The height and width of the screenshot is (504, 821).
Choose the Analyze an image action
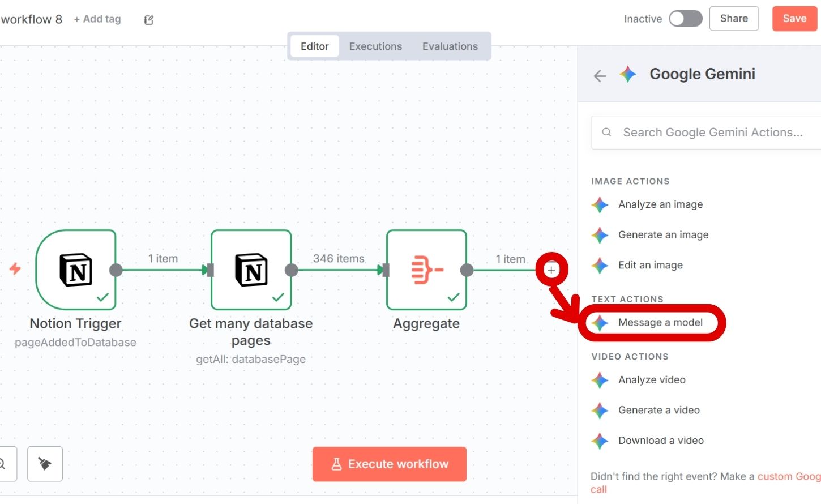pyautogui.click(x=660, y=204)
